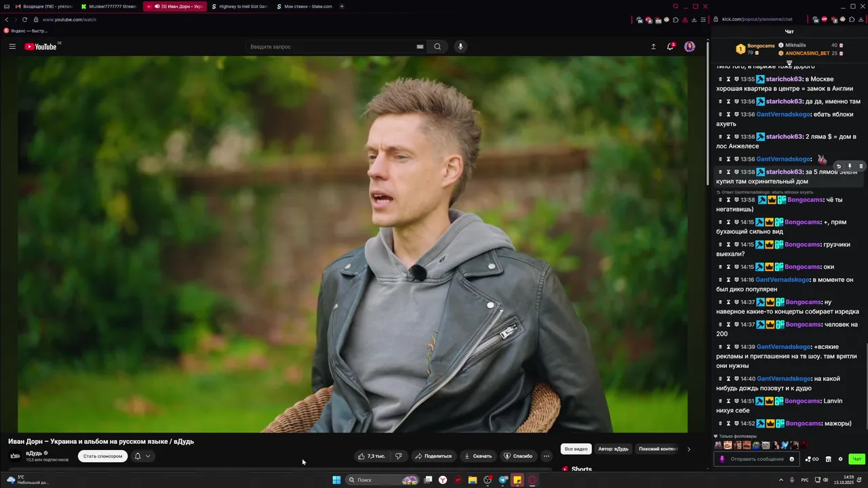The height and width of the screenshot is (488, 868).
Task: Expand the gift leaderboard chevron
Action: pos(789,62)
